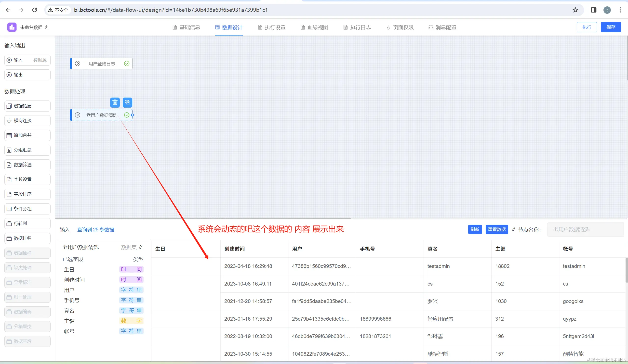
Task: Click the 执行 button
Action: coord(586,27)
